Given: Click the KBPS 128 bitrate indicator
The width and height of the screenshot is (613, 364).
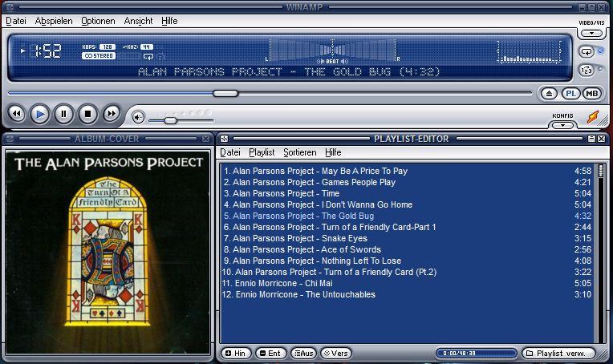Looking at the screenshot, I should pos(99,47).
